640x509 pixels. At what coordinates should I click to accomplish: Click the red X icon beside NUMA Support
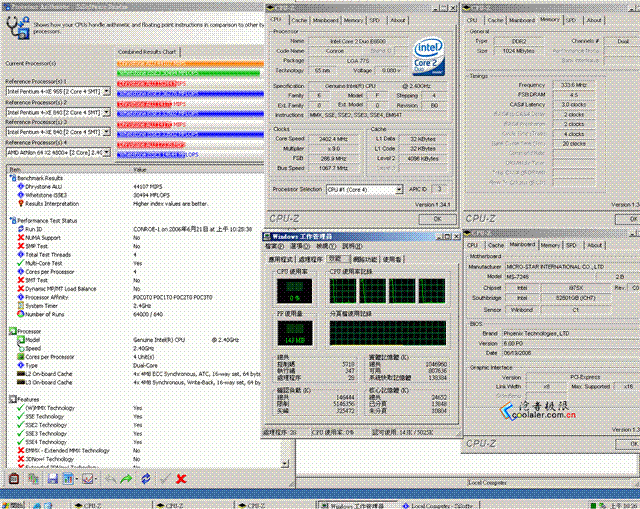pos(20,237)
